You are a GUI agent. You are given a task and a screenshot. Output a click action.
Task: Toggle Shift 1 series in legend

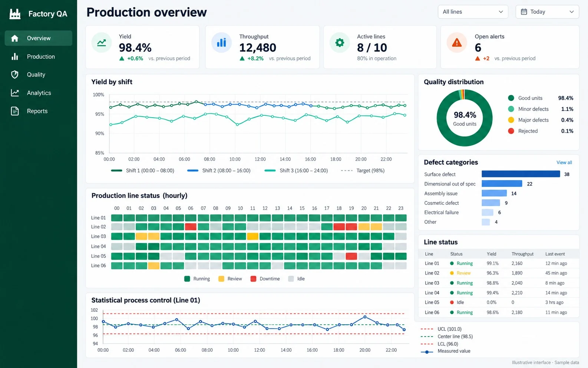(x=143, y=171)
